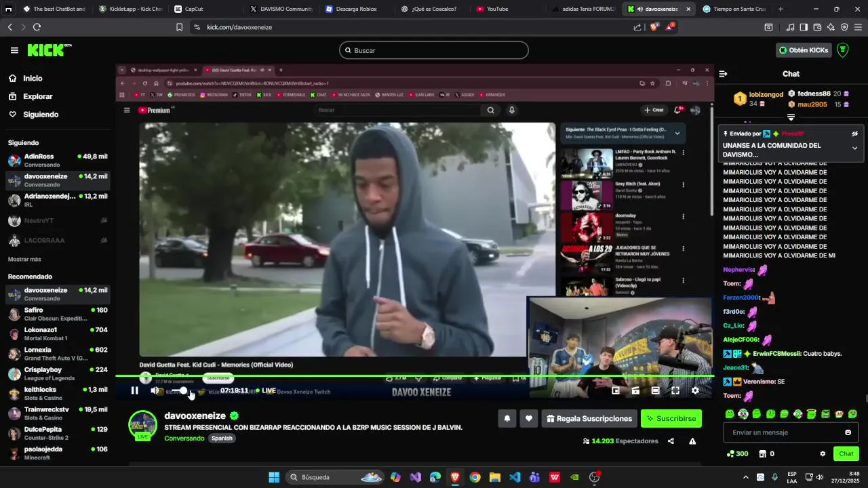Open Brave VPN shield icon
The image size is (868, 488).
(844, 27)
